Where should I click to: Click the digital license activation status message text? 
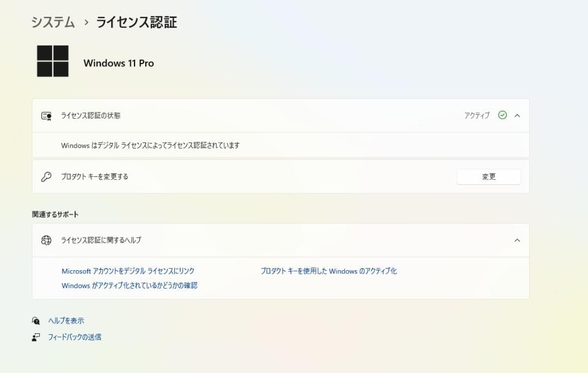pos(151,145)
